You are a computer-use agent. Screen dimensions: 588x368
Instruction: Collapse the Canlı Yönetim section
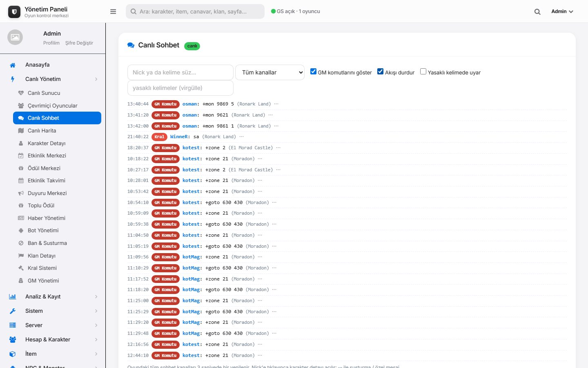[53, 79]
